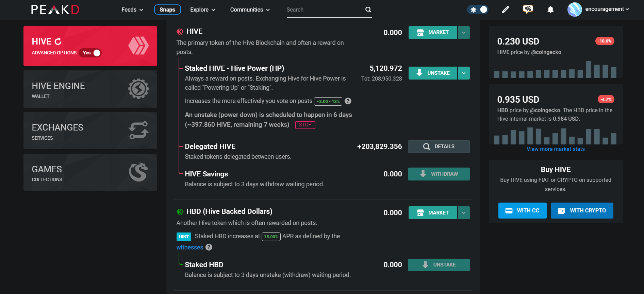
Task: Click the 15.00% APR badge
Action: tap(271, 237)
